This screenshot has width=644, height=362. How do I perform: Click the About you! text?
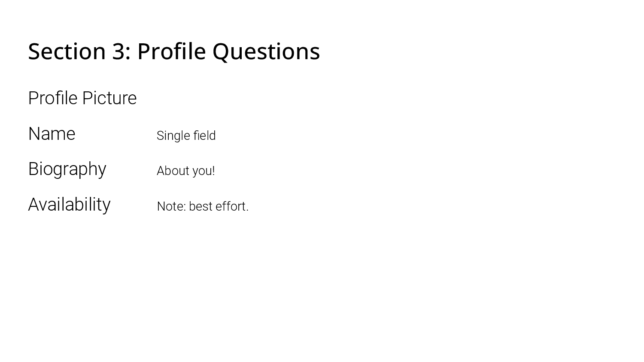pos(185,171)
